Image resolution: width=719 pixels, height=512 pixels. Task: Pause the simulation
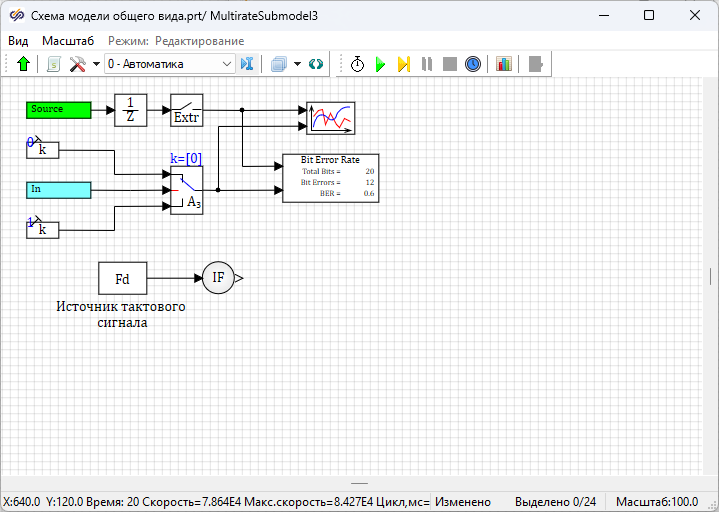click(x=427, y=64)
